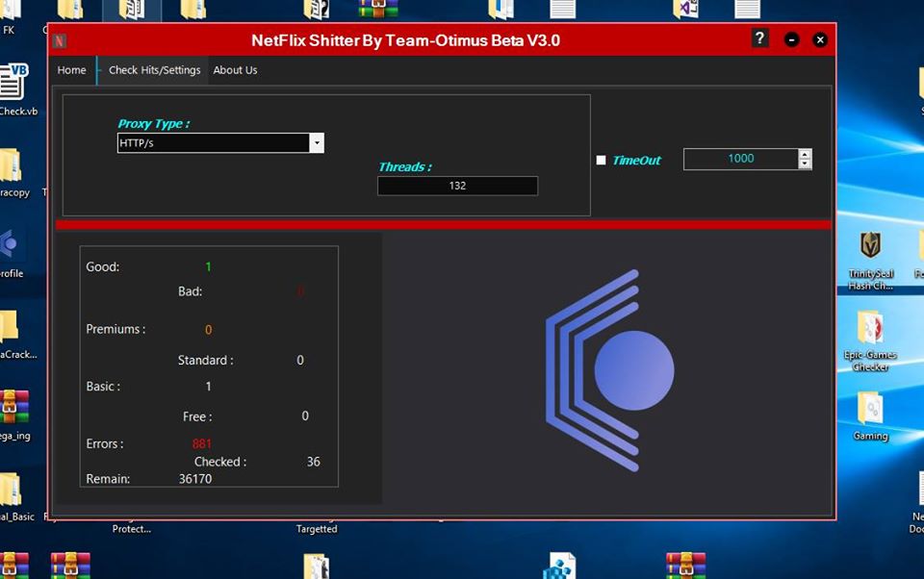
Task: Increase timeout with the up arrow
Action: pos(805,154)
